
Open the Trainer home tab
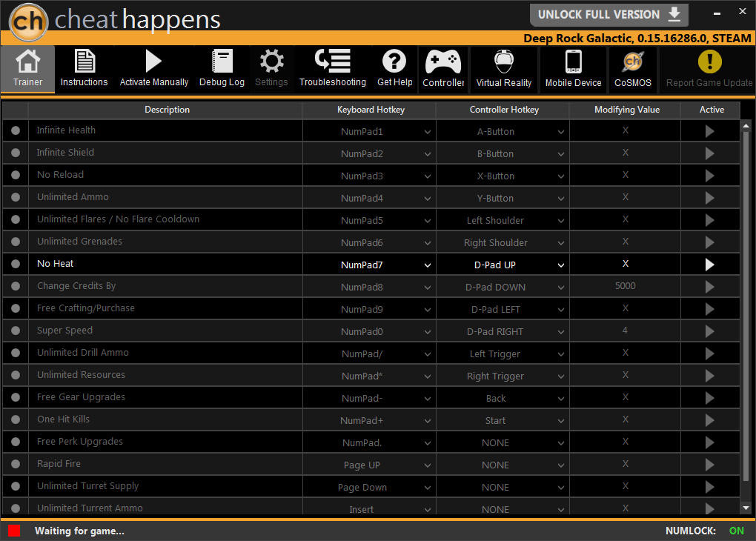point(27,69)
